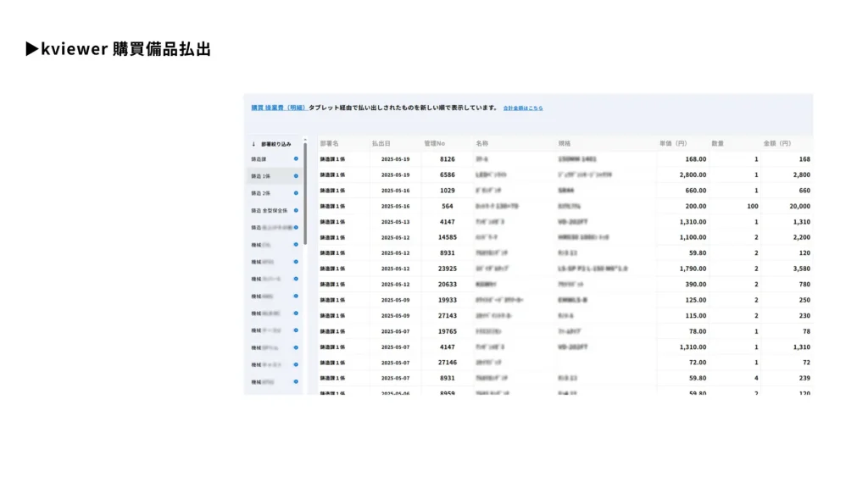The image size is (868, 488).
Task: Click the 単価（円）column header
Action: [x=675, y=143]
